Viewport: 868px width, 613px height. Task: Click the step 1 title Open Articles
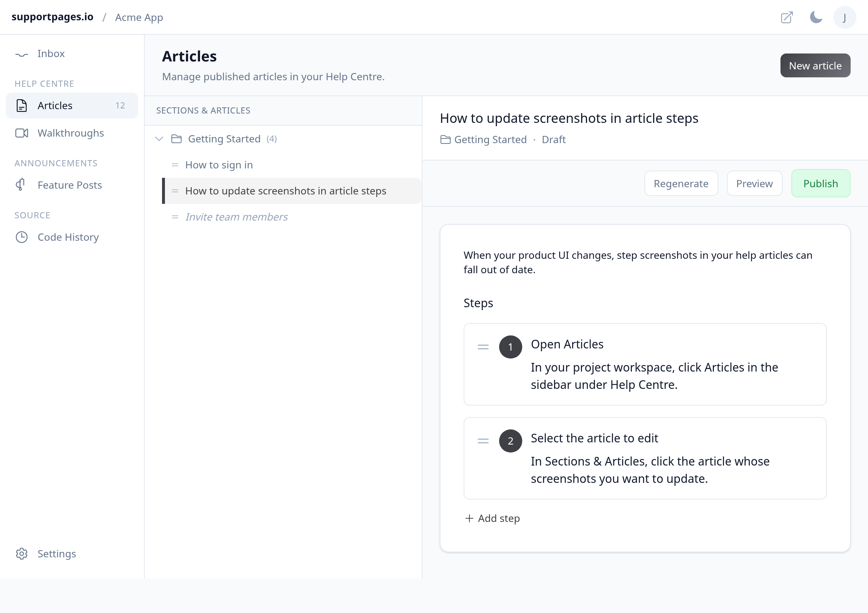[567, 344]
